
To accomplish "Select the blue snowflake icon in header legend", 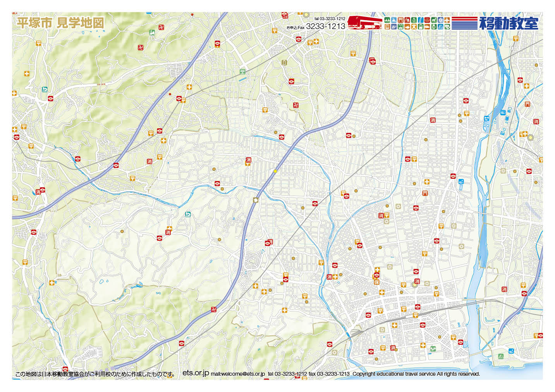I will pos(441,20).
